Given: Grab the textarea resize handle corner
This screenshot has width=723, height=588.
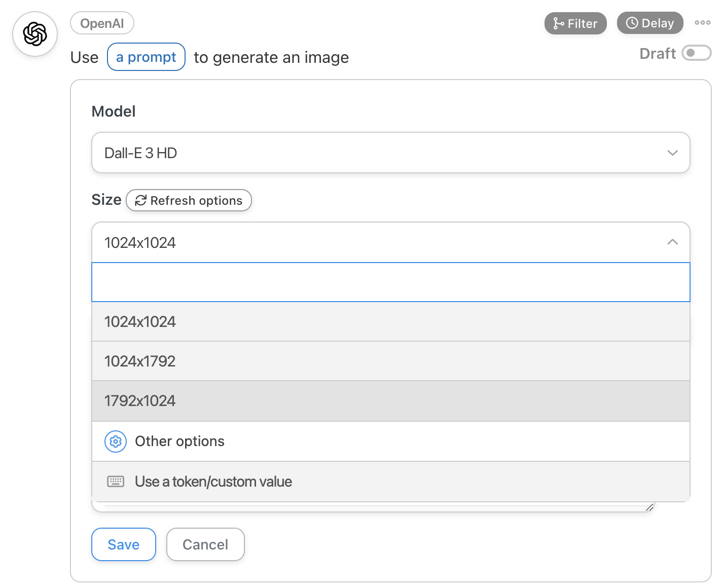Looking at the screenshot, I should point(649,507).
